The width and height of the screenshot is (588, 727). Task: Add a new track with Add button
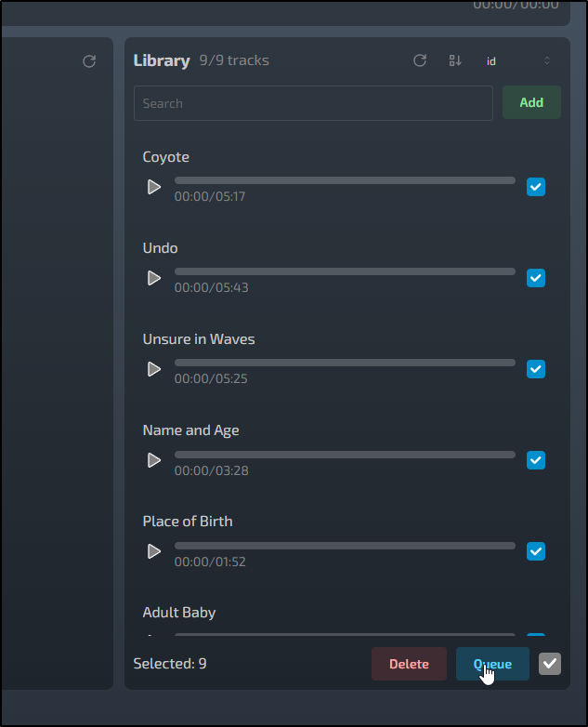tap(531, 102)
